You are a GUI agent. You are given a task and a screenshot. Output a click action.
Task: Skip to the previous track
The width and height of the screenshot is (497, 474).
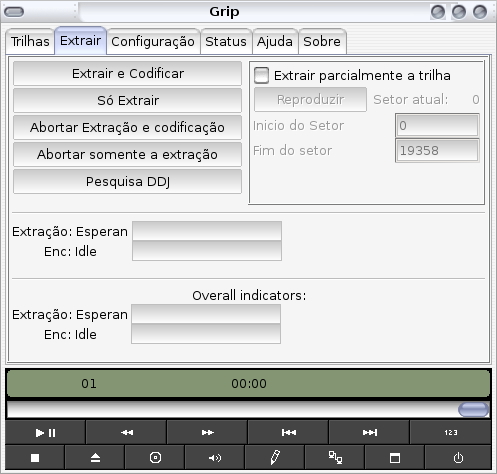click(x=288, y=432)
